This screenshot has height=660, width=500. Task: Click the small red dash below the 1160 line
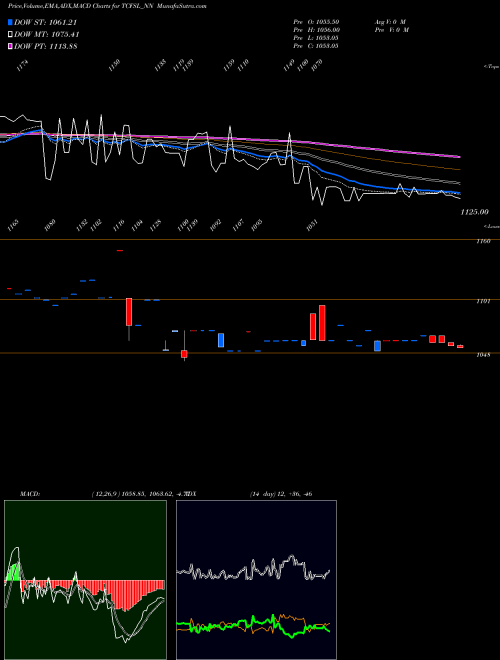[120, 250]
